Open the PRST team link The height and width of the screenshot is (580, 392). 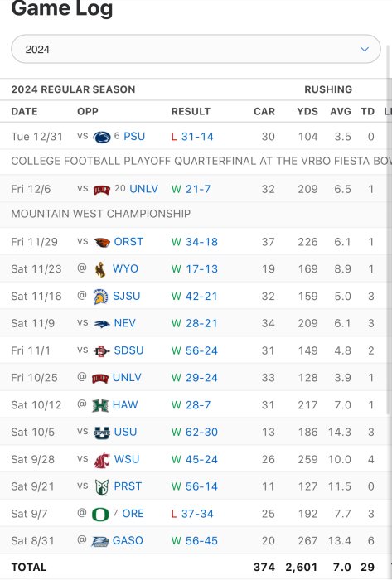click(128, 486)
